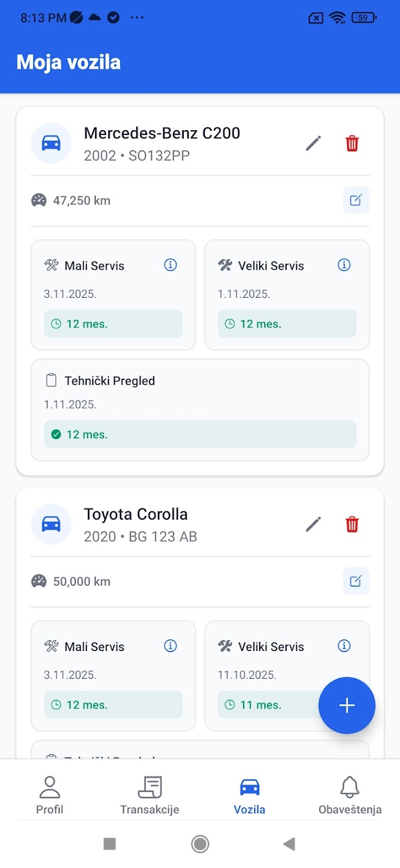Viewport: 400px width, 868px height.
Task: Click the odometer icon showing 50,000 km
Action: (40, 580)
